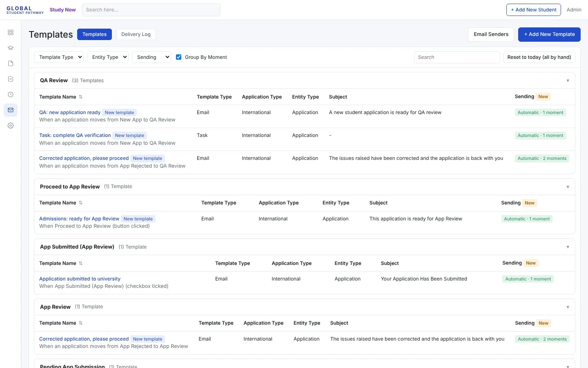Viewport: 588px width, 368px height.
Task: Open 'Corrected application, please proceed' in App Review group
Action: [84, 339]
